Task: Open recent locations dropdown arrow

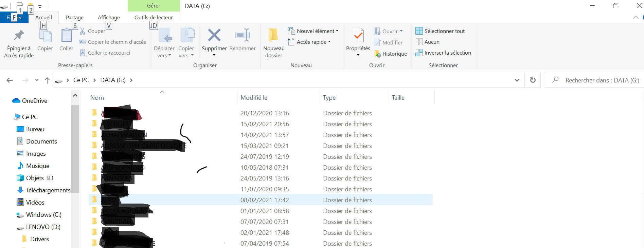Action: (37, 80)
